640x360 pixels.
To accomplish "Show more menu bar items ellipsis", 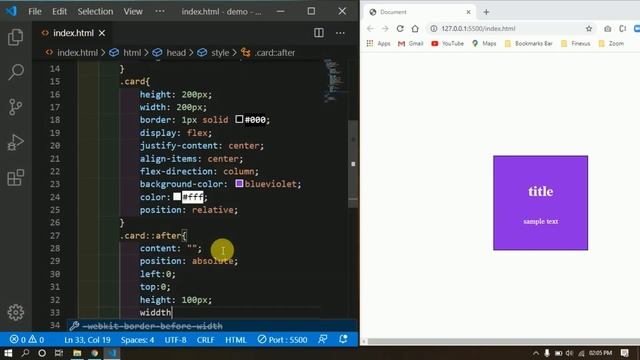I will [x=160, y=11].
